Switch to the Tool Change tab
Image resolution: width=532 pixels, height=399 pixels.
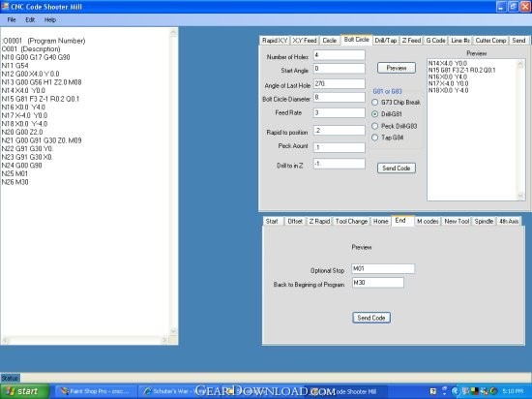click(x=351, y=222)
